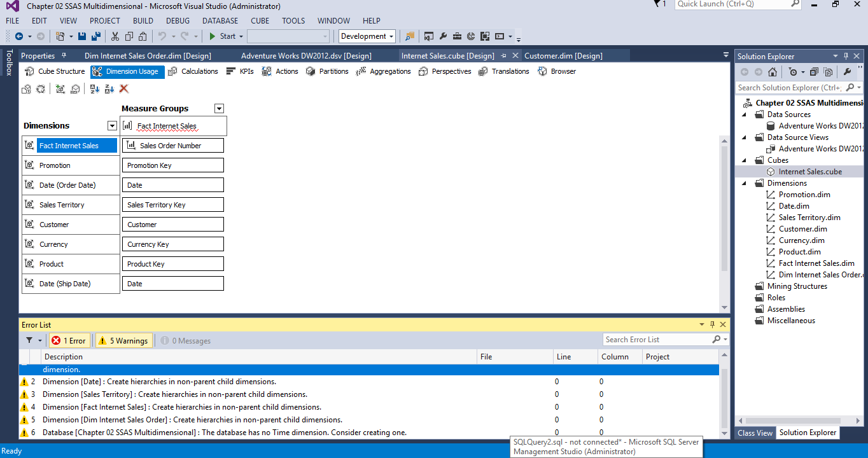The width and height of the screenshot is (868, 458).
Task: Click the Sales Order Number relationship cell
Action: pyautogui.click(x=173, y=146)
